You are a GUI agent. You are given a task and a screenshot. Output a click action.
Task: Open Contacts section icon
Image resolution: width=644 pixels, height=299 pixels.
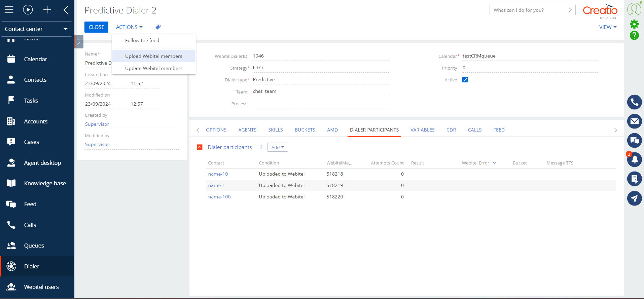pyautogui.click(x=11, y=80)
